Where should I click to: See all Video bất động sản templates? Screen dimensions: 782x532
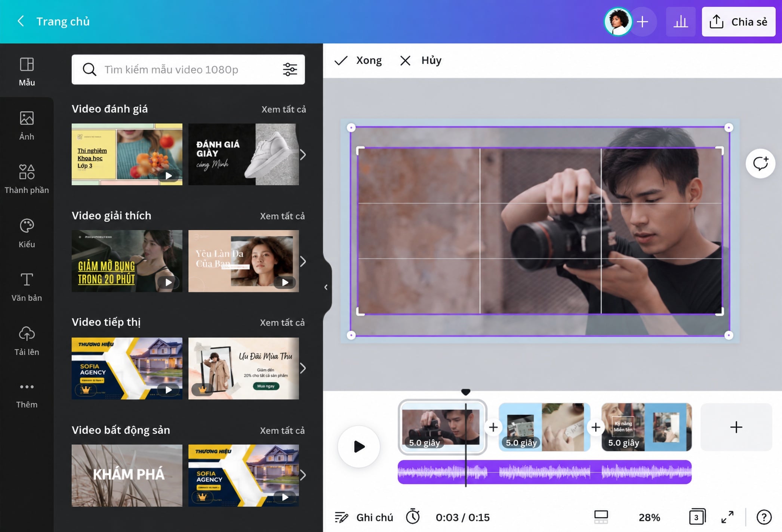point(282,430)
